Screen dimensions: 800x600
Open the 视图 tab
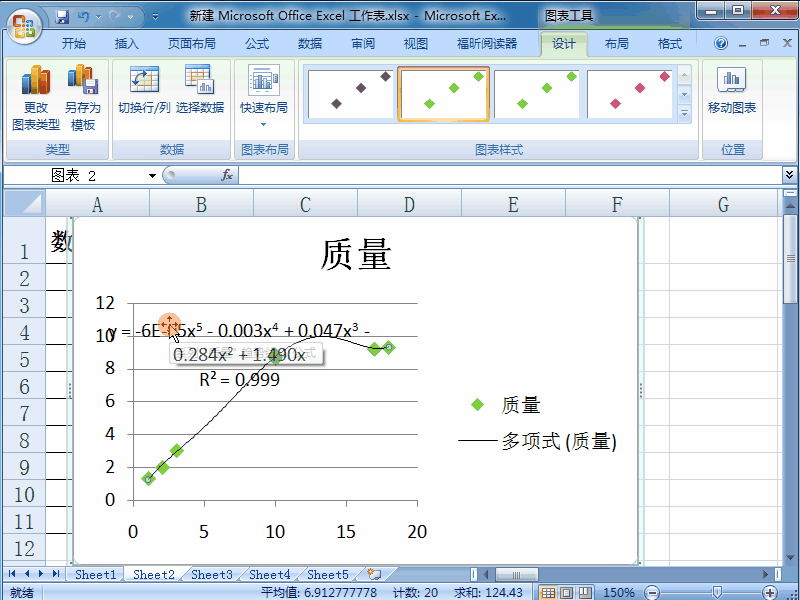(x=416, y=44)
